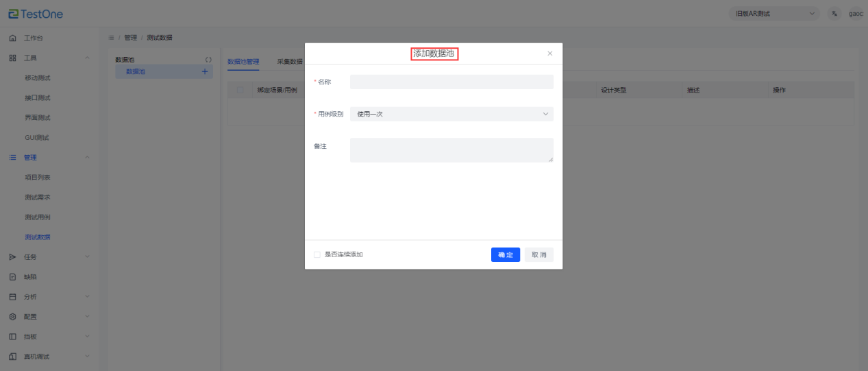The width and height of the screenshot is (868, 371).
Task: Enable the 是否连续添加 checkbox
Action: [317, 254]
